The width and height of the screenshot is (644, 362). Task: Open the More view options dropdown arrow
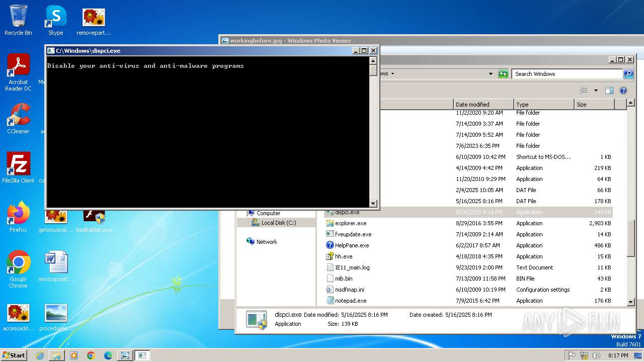click(596, 90)
